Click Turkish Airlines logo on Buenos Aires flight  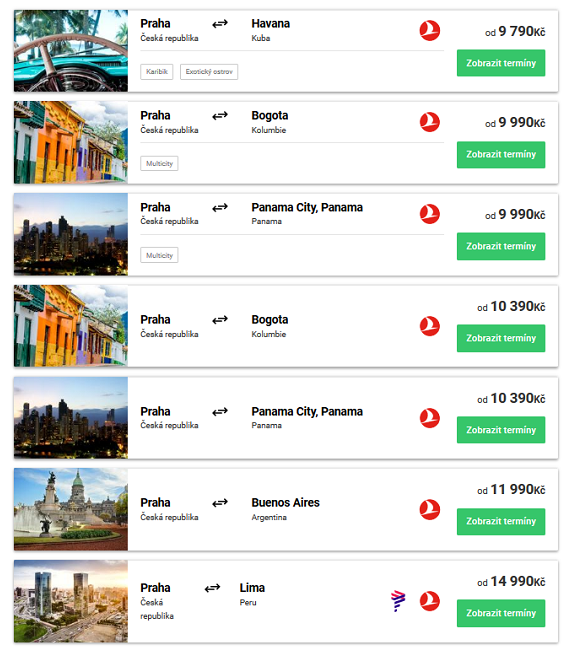pos(430,510)
